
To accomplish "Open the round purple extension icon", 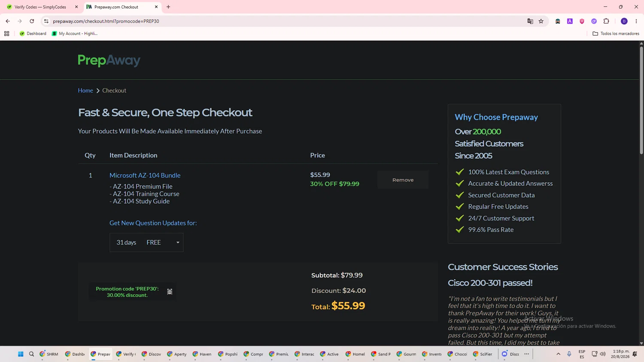I will (594, 21).
